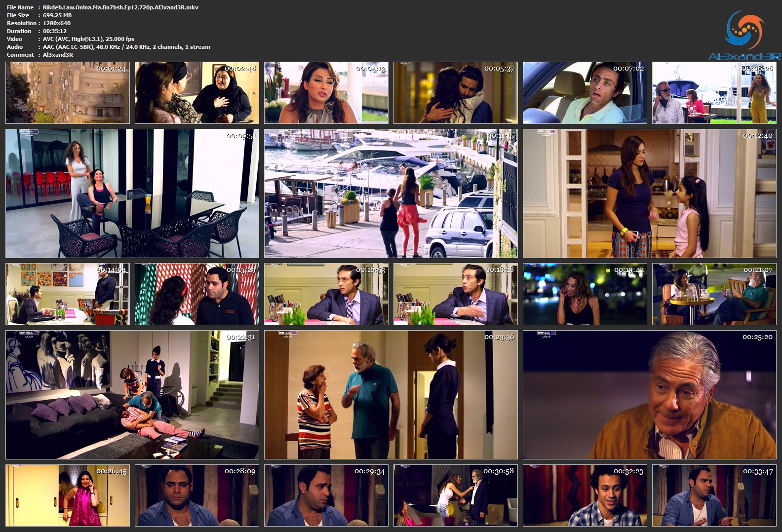Click the night phone call frame 00:19:42
The image size is (782, 532).
585,294
